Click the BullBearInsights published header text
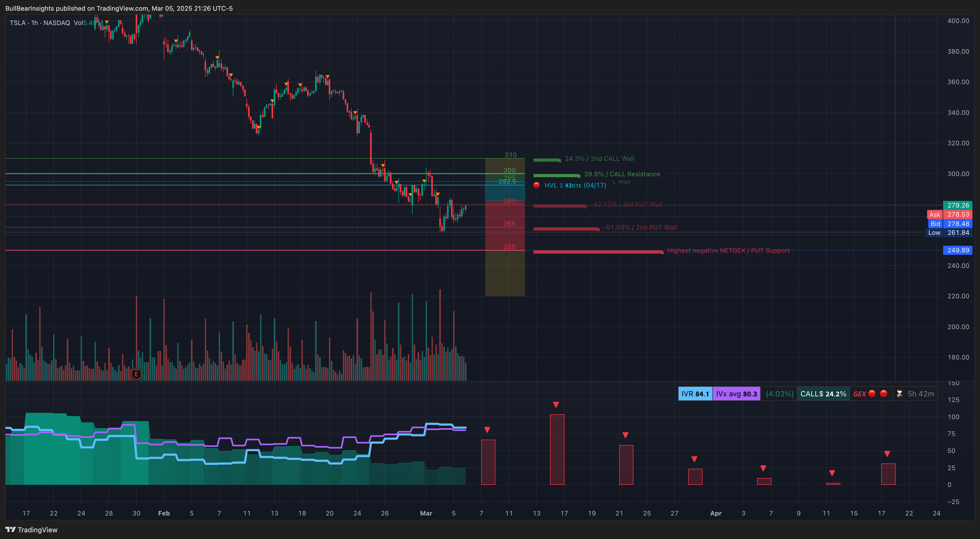This screenshot has width=980, height=539. 119,8
